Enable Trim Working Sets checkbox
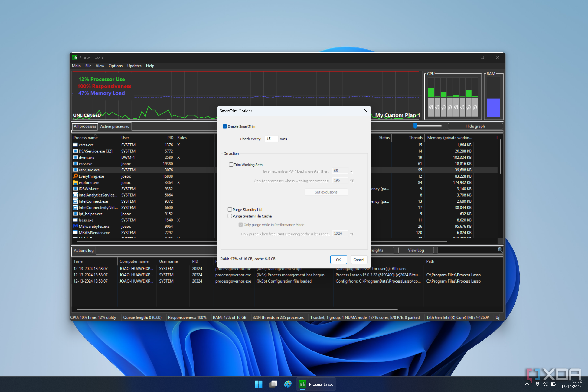 (x=231, y=165)
